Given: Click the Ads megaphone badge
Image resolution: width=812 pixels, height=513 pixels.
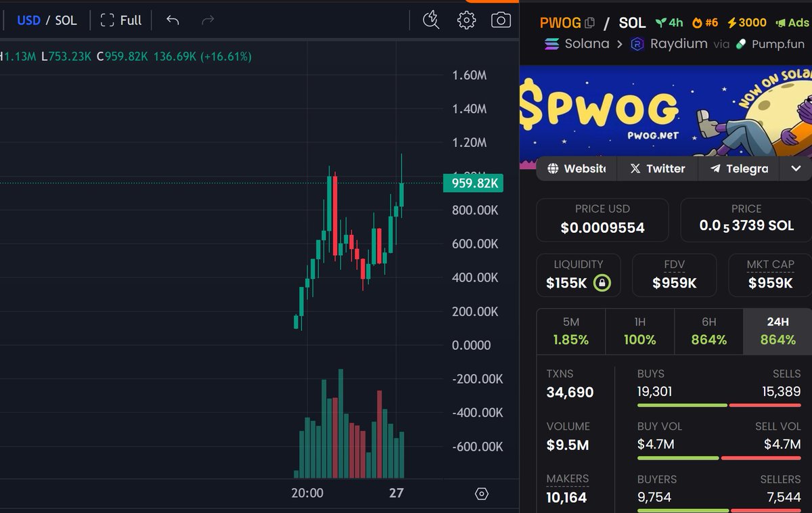Looking at the screenshot, I should coord(792,22).
